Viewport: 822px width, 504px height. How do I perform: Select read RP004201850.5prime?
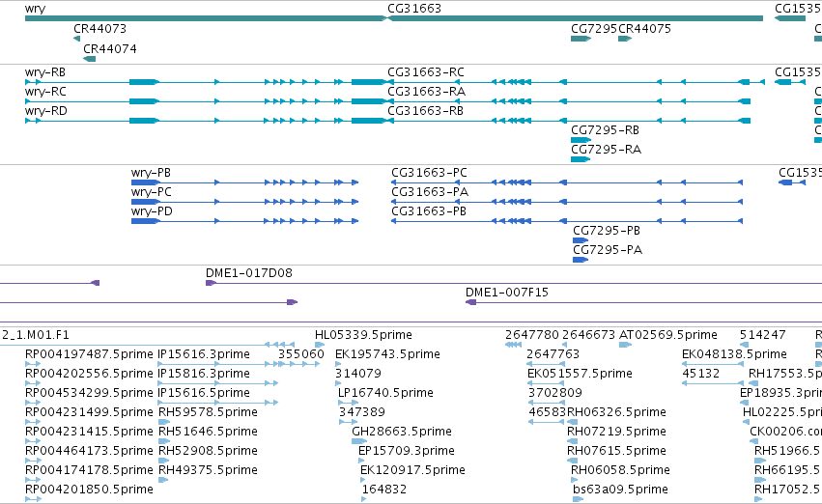[89, 490]
